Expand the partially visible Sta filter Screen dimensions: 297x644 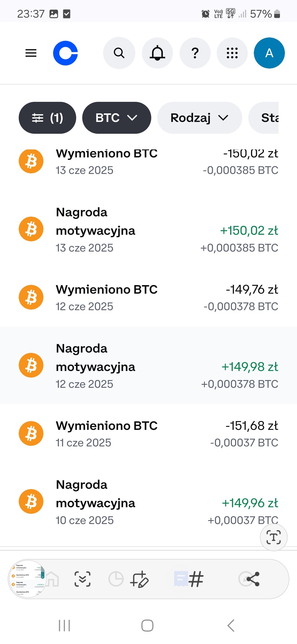coord(263,118)
